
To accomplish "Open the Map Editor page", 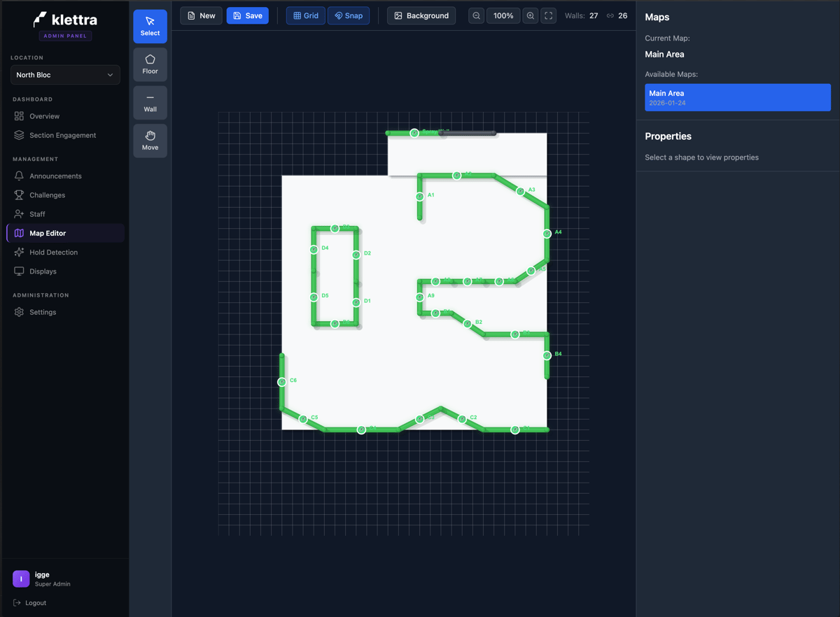I will click(x=65, y=233).
